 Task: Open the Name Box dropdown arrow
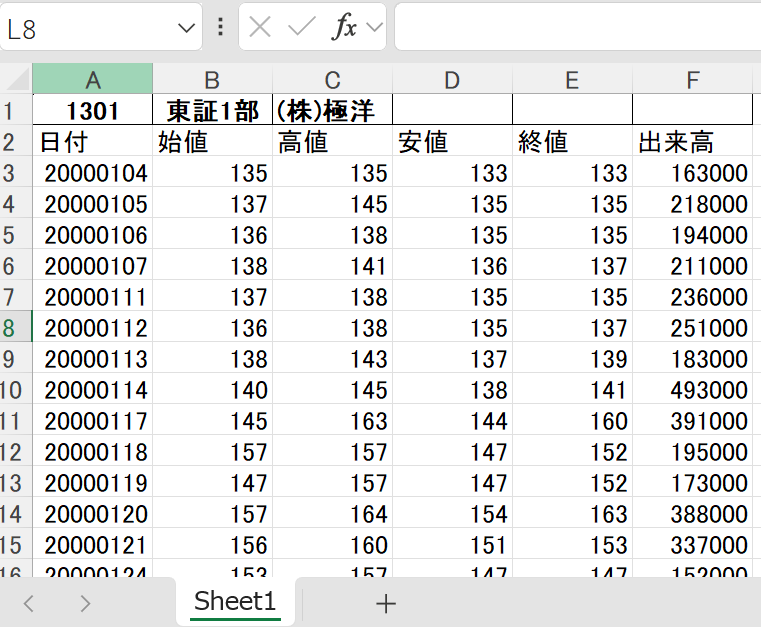pos(186,28)
